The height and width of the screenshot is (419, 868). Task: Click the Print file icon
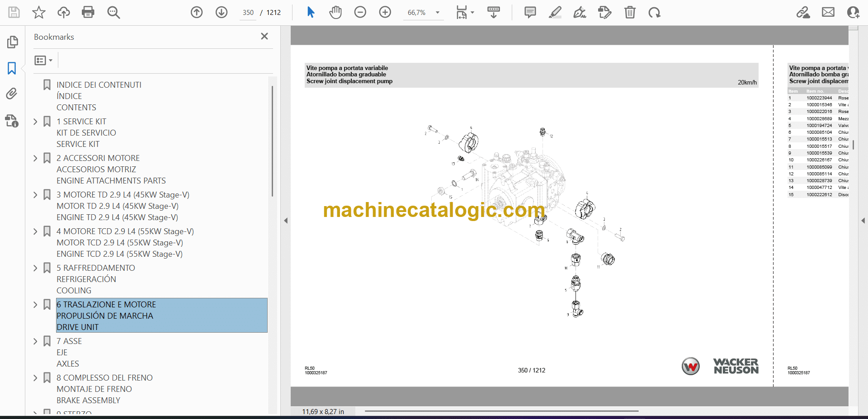pyautogui.click(x=88, y=12)
